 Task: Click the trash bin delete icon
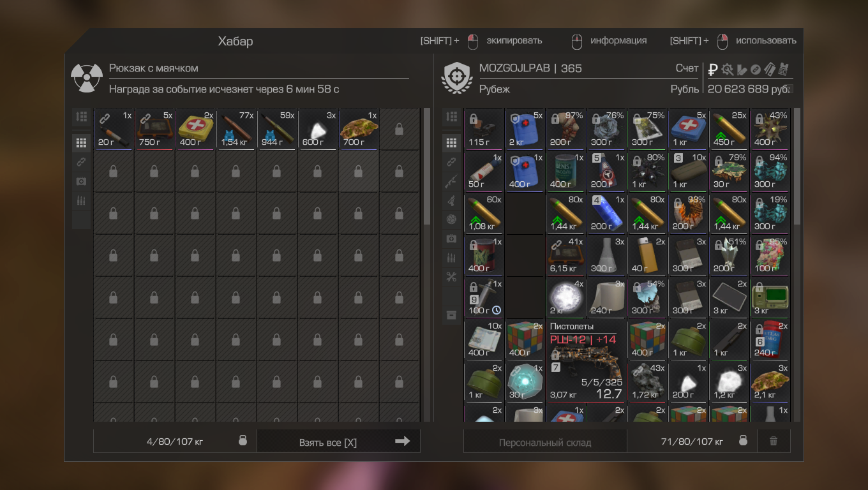coord(774,441)
